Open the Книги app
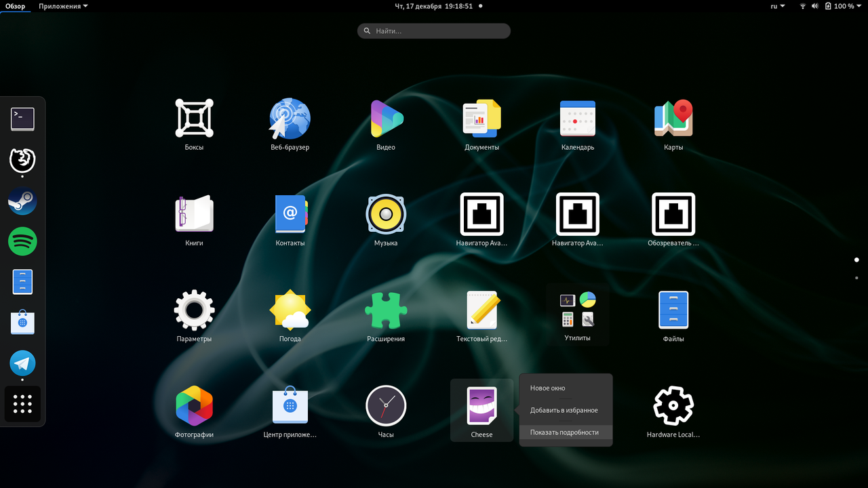The height and width of the screenshot is (488, 868). click(194, 214)
